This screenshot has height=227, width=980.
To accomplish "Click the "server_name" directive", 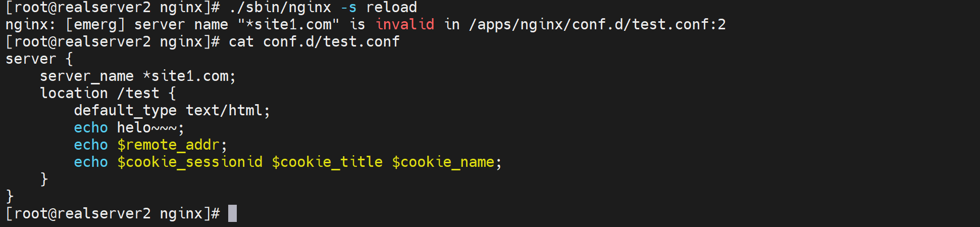I will (x=87, y=76).
